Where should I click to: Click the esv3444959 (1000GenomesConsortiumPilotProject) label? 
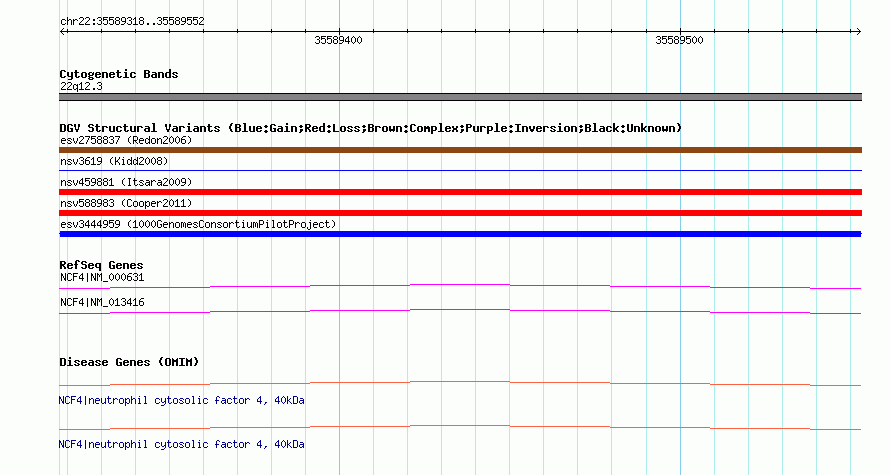tap(198, 224)
